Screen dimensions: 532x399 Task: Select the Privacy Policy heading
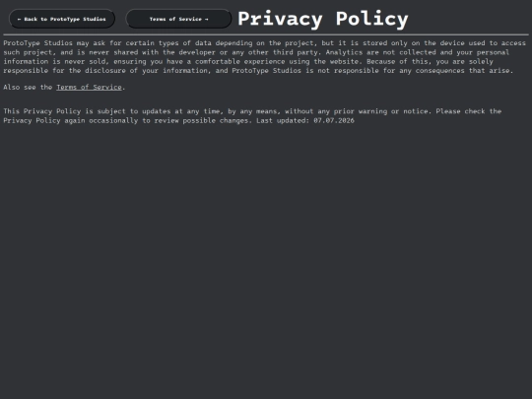tap(323, 19)
